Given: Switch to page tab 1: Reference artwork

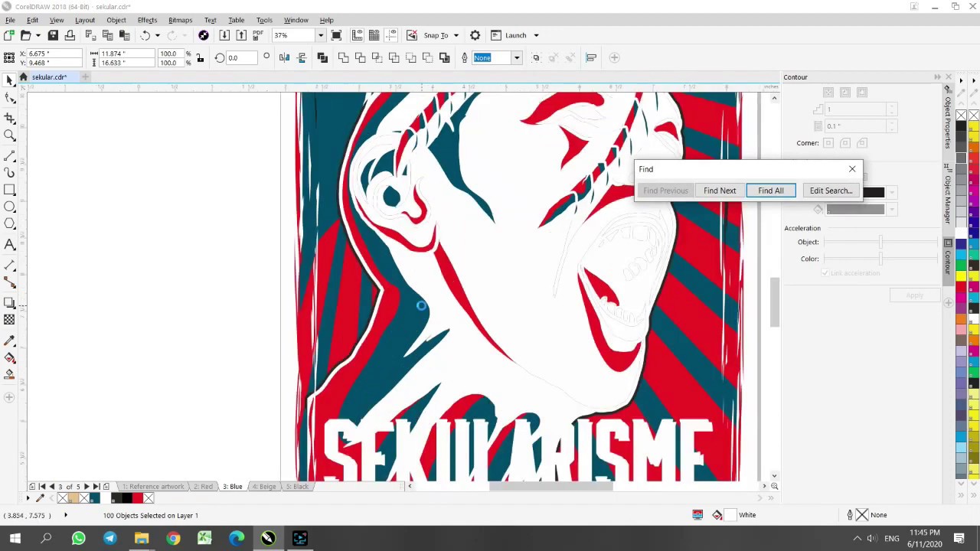Looking at the screenshot, I should pyautogui.click(x=153, y=487).
